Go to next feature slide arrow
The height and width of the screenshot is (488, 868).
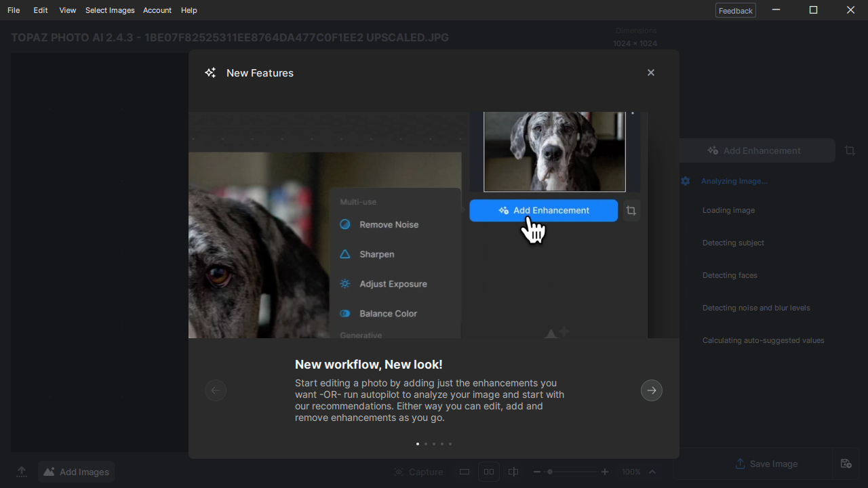[652, 390]
